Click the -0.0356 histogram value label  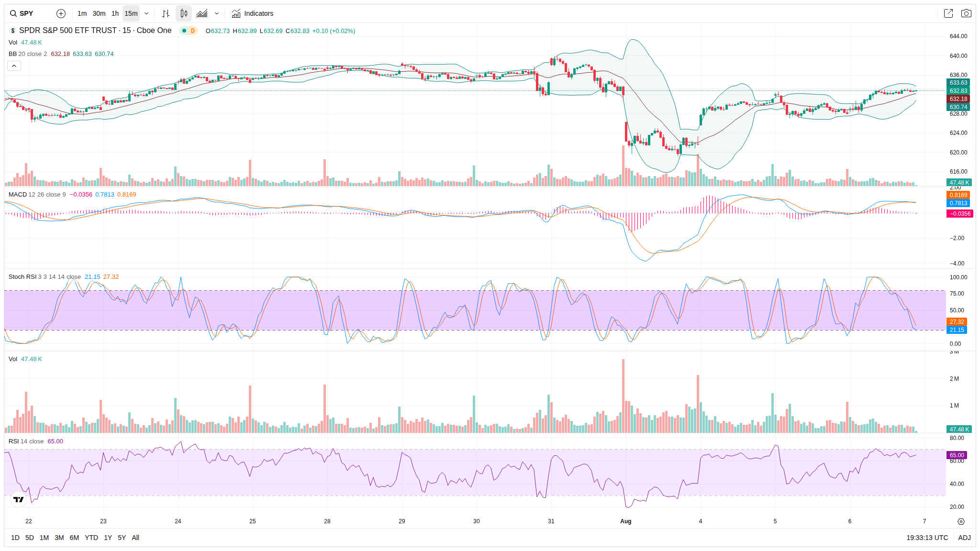point(959,214)
